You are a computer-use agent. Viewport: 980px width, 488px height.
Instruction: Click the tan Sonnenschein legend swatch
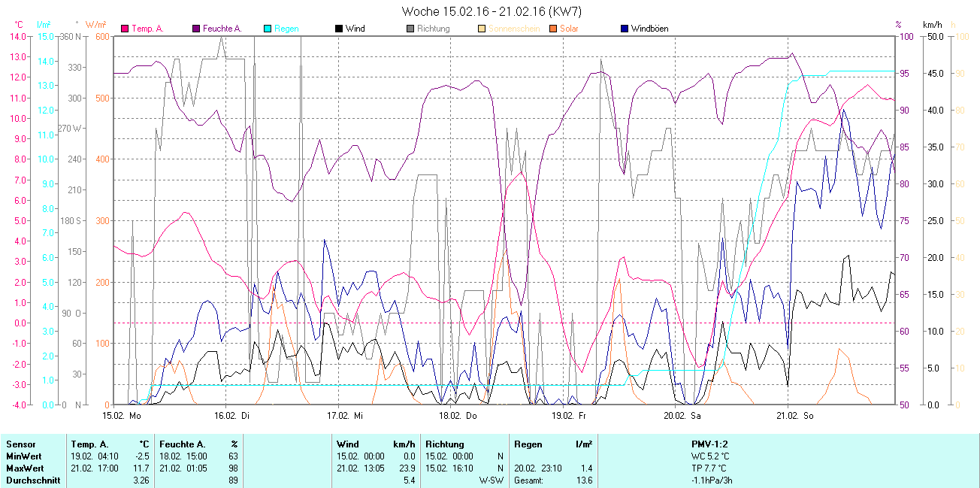pyautogui.click(x=482, y=29)
